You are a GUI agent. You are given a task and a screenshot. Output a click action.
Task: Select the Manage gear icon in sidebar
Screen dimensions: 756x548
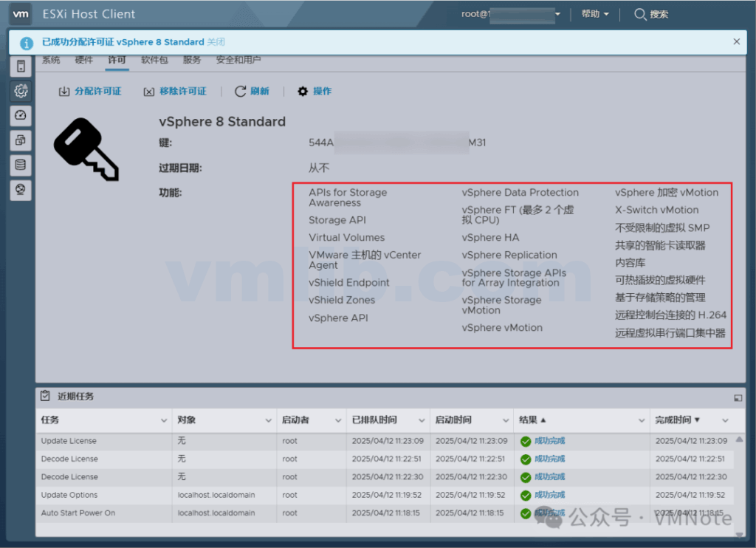(21, 91)
